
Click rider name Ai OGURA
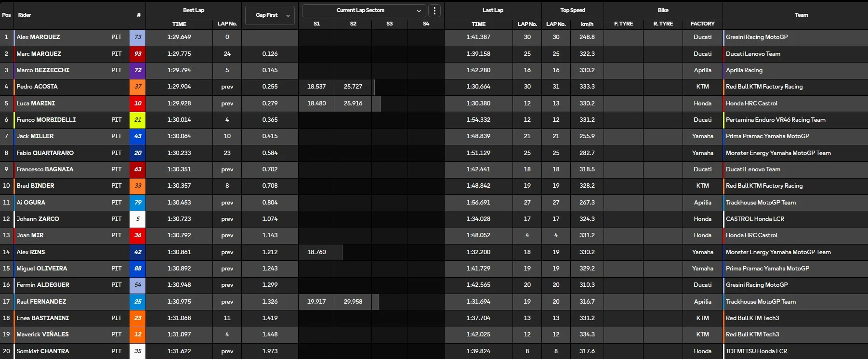pos(31,203)
